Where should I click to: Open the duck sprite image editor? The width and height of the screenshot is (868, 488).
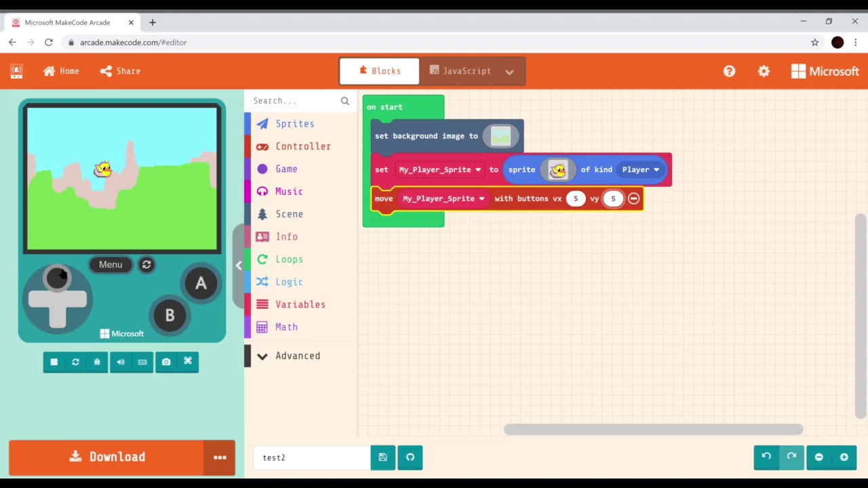click(x=557, y=170)
